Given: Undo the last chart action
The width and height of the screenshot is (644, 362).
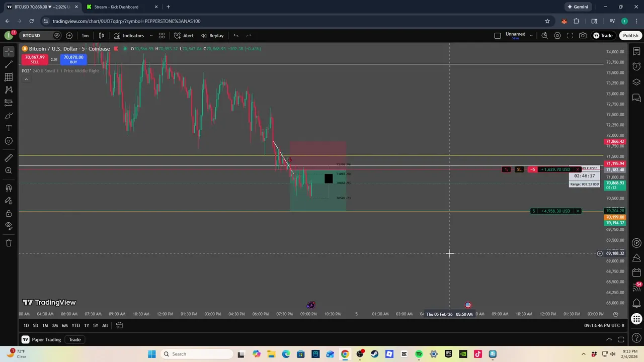Looking at the screenshot, I should point(236,36).
